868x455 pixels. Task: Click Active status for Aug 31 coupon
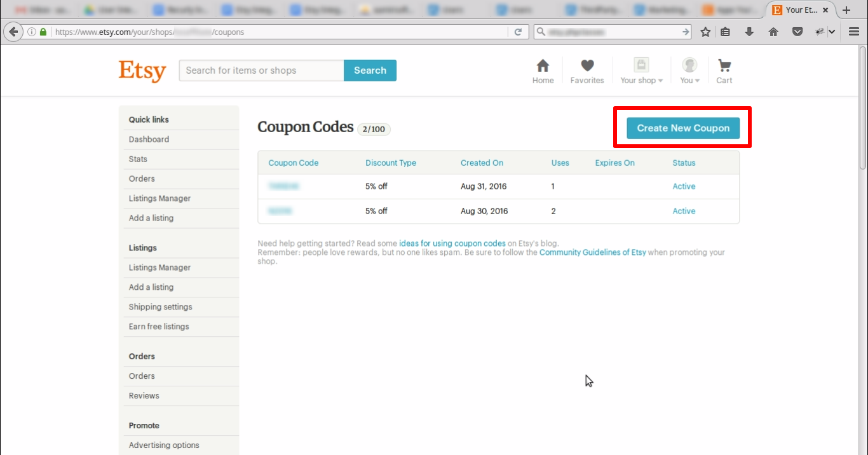pos(684,186)
